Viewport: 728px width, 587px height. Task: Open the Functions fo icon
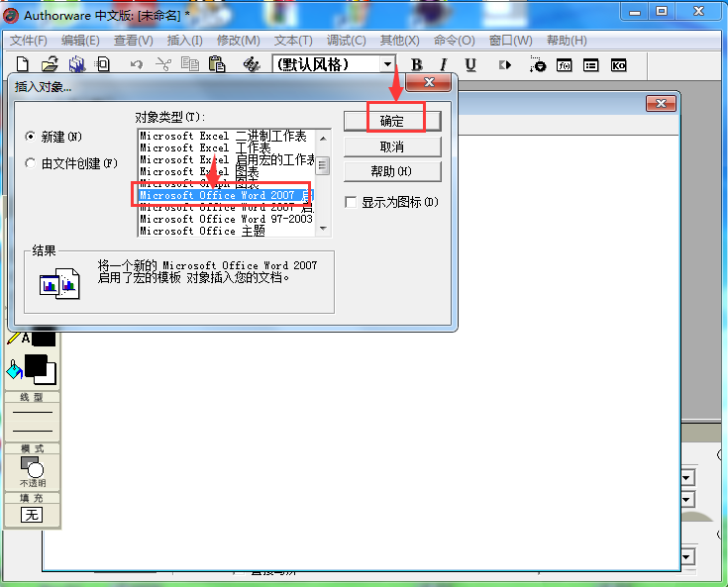tap(565, 65)
